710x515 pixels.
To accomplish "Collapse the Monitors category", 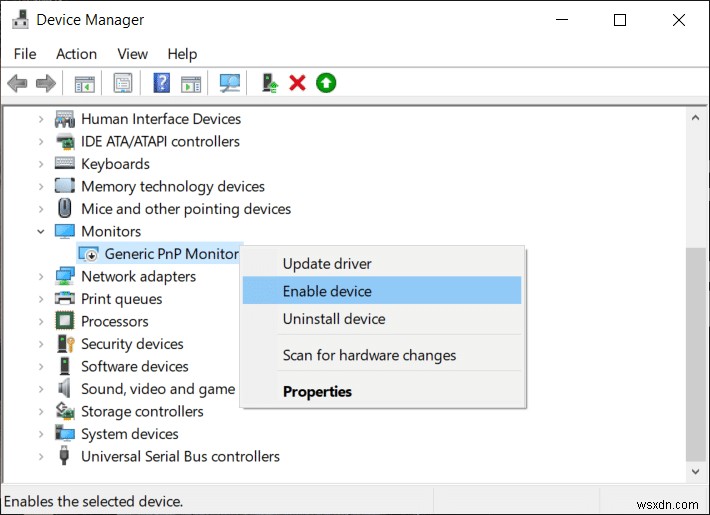I will (x=41, y=231).
